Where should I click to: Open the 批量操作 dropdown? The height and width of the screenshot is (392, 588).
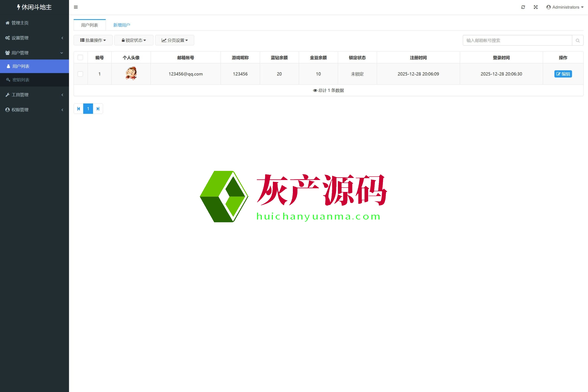pyautogui.click(x=93, y=40)
